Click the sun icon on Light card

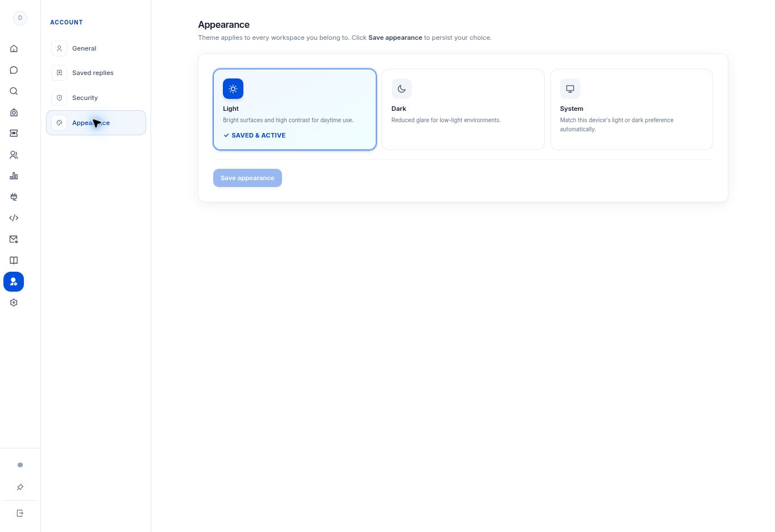[233, 89]
